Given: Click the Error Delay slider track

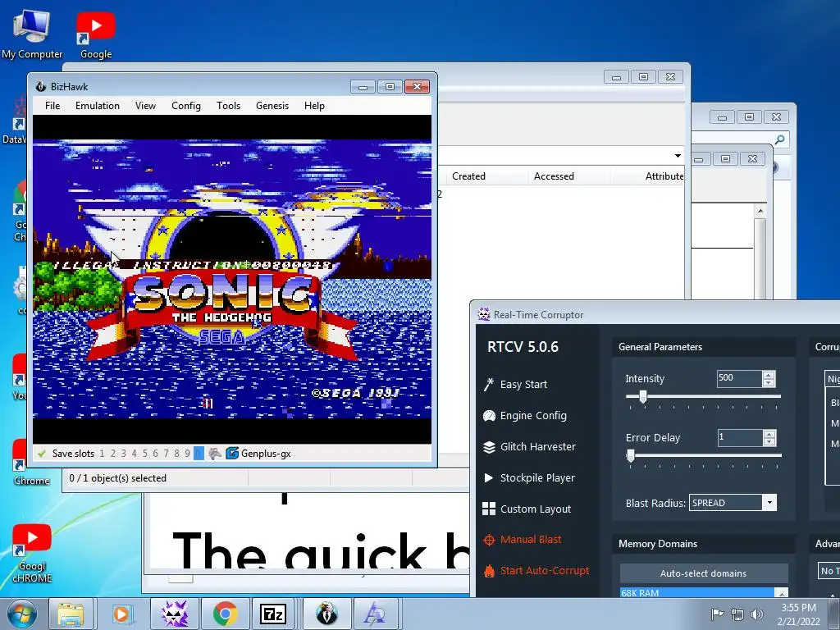Looking at the screenshot, I should 703,455.
